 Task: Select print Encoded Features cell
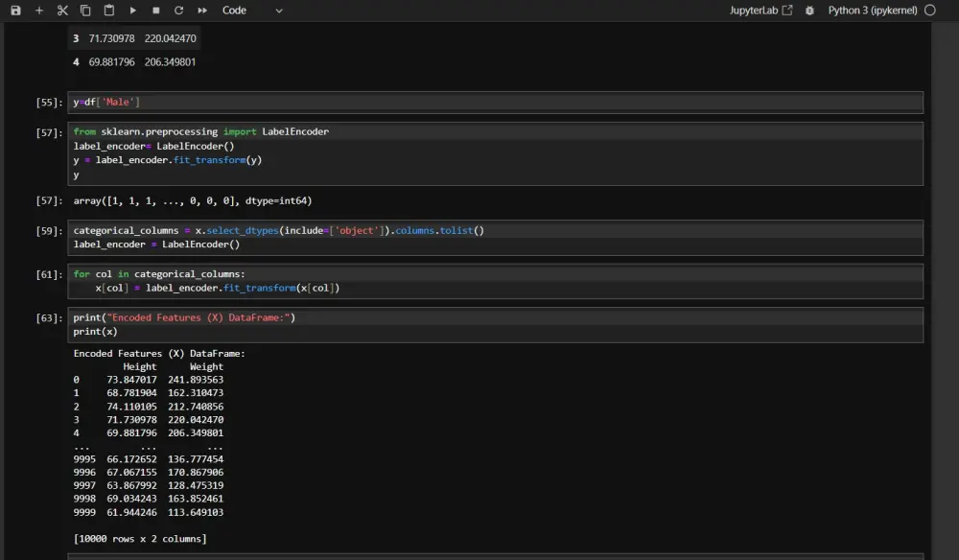496,325
